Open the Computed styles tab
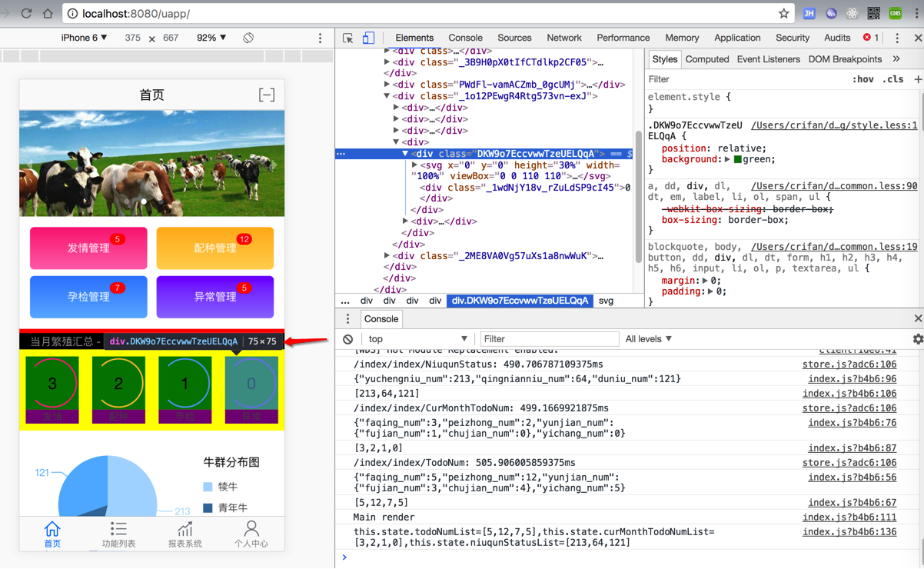Viewport: 924px width, 569px height. point(707,59)
